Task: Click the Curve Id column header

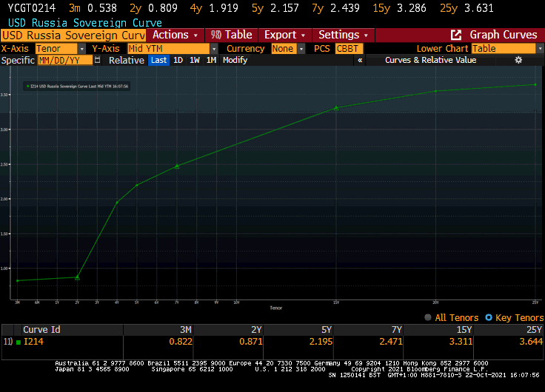Action: 41,330
